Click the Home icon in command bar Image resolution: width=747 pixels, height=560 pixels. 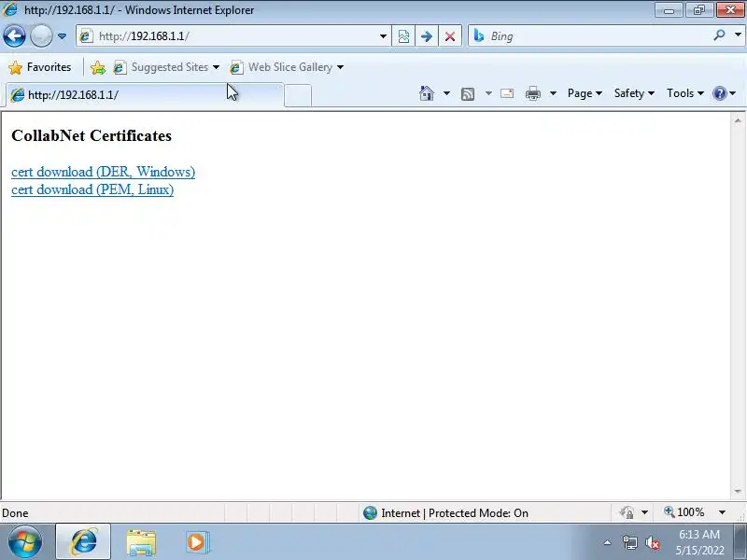point(427,93)
